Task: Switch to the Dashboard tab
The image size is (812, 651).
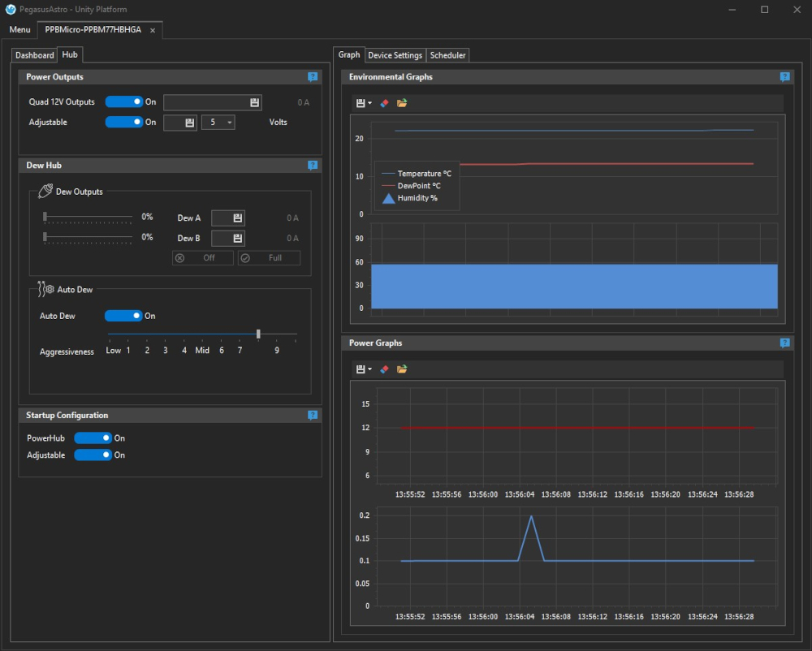Action: point(34,55)
